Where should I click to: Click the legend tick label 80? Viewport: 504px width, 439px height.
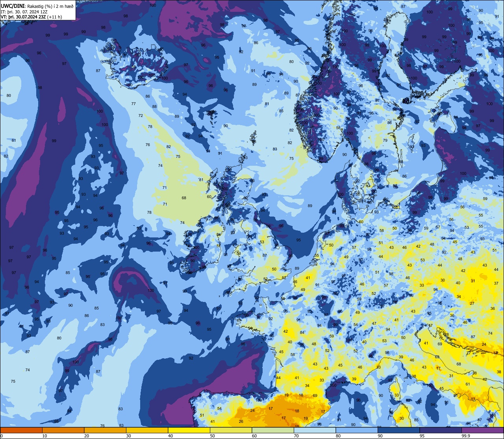[x=338, y=436]
